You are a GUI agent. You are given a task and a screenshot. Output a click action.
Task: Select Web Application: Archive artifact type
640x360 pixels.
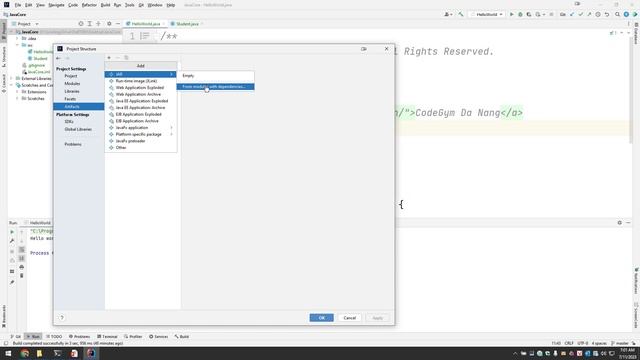pos(140,94)
